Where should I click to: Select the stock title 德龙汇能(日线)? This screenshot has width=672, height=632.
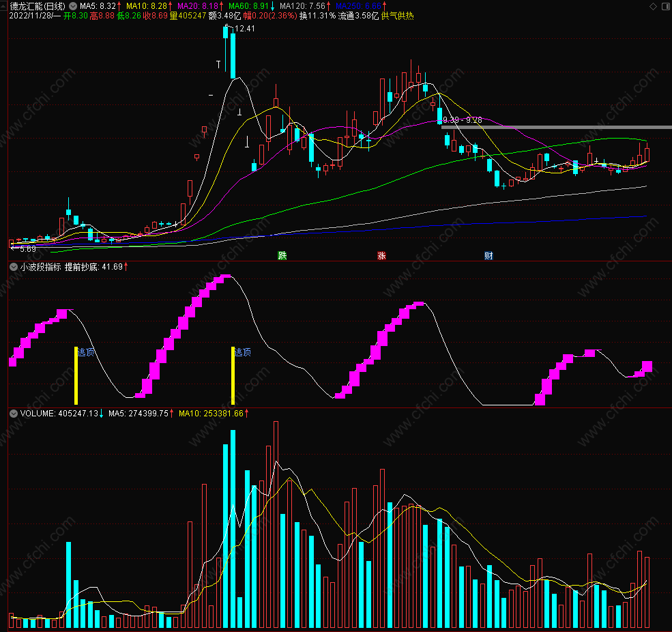pos(38,6)
